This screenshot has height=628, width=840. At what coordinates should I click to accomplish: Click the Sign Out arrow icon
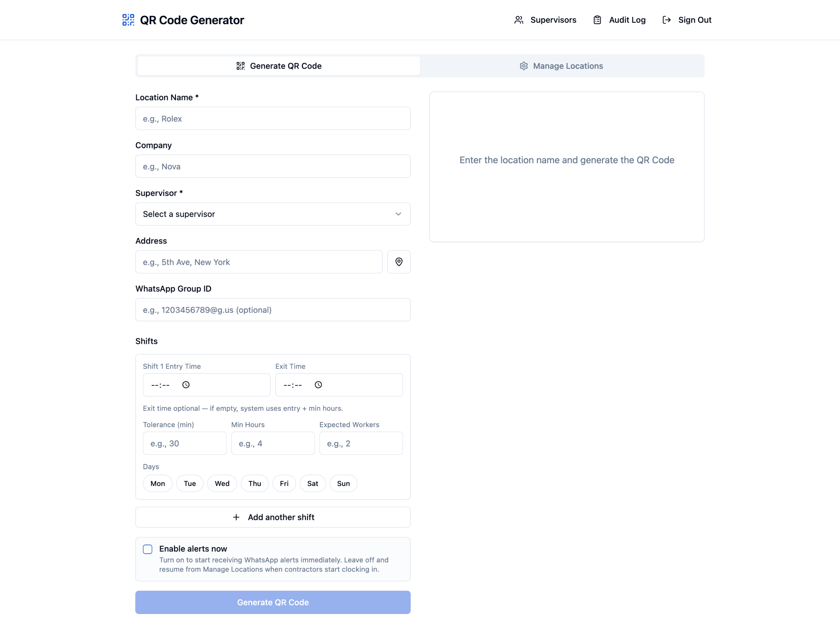[667, 20]
